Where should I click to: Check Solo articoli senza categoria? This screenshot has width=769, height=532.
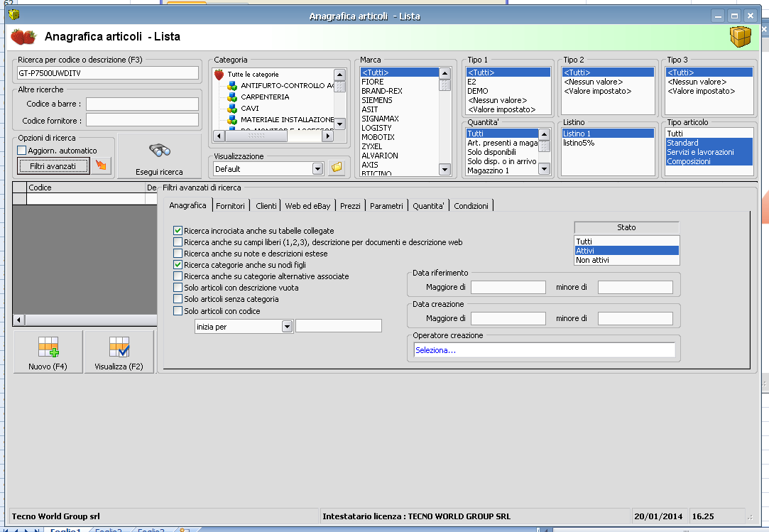pos(178,300)
